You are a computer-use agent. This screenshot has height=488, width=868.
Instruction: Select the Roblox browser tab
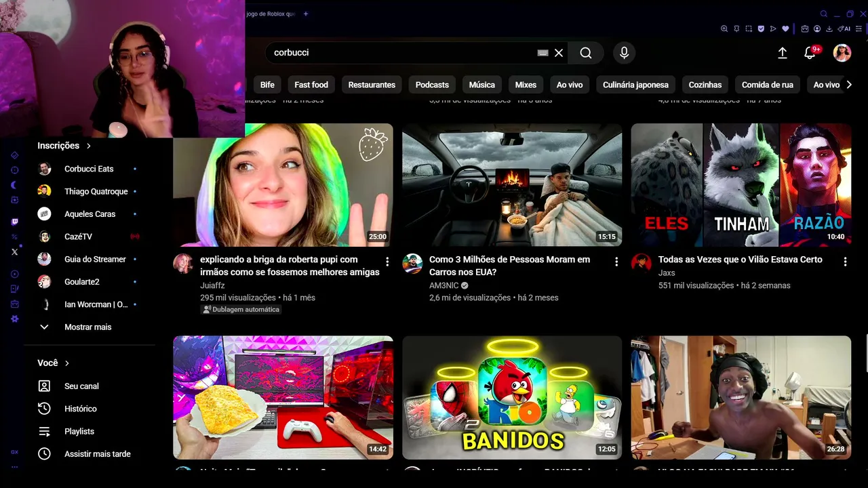pyautogui.click(x=271, y=14)
